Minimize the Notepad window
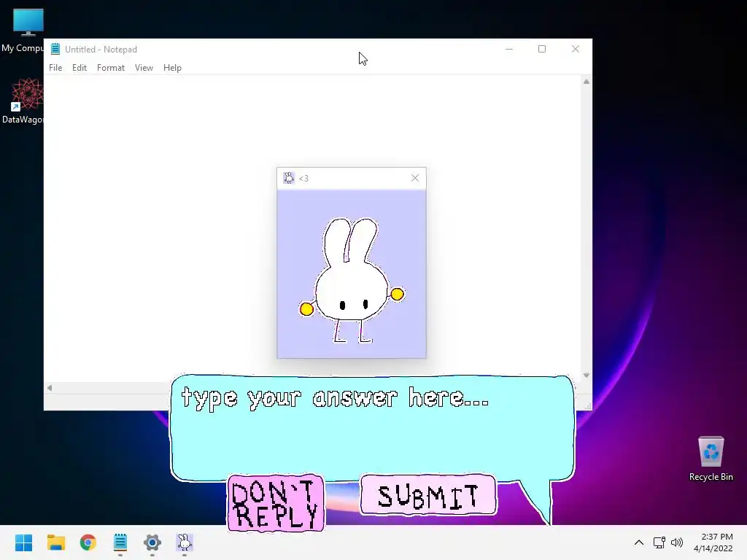The image size is (747, 560). coord(508,49)
